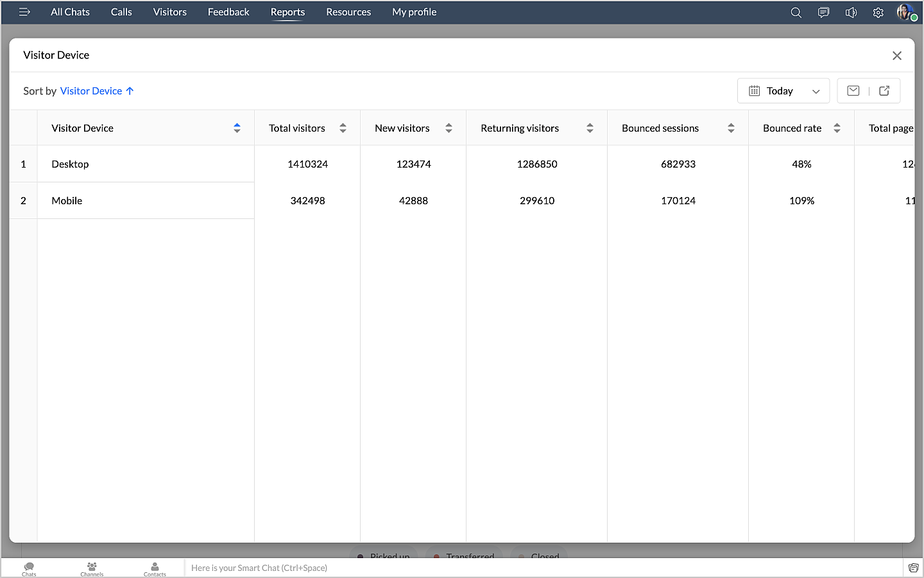Open the hamburger menu icon

point(24,12)
